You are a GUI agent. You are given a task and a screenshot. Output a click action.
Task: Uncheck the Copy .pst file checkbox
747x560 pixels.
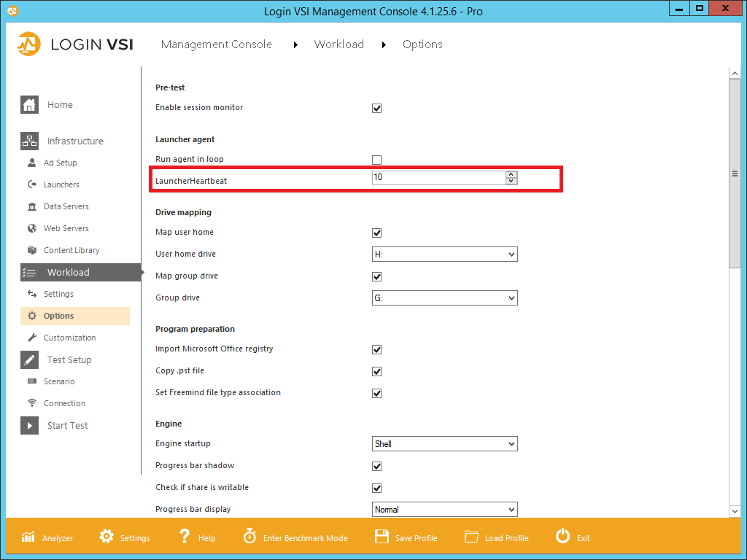point(377,371)
